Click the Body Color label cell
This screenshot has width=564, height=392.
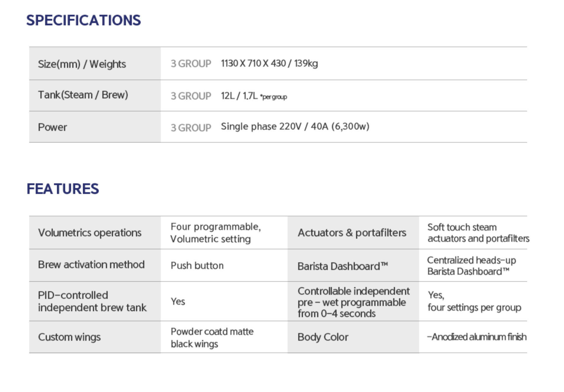click(323, 337)
